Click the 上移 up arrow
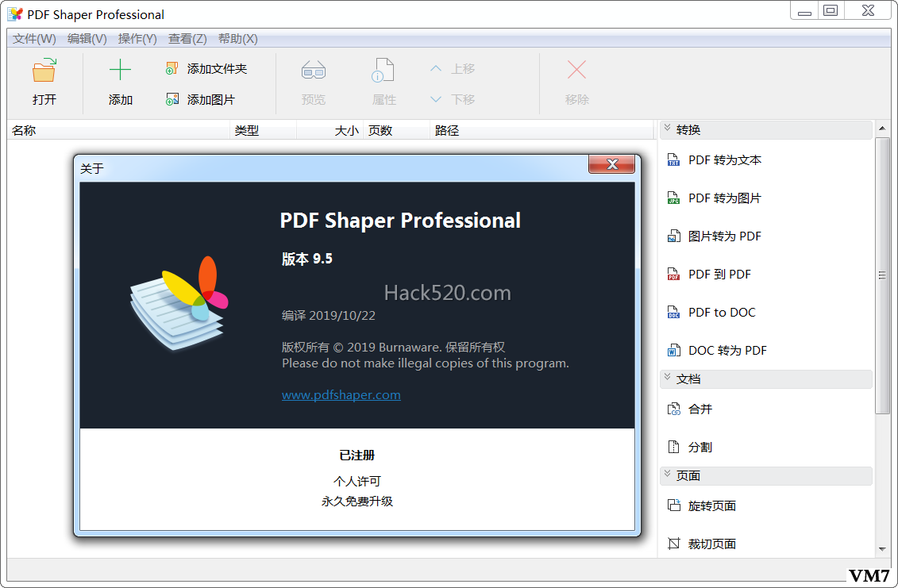The width and height of the screenshot is (898, 588). click(x=436, y=69)
